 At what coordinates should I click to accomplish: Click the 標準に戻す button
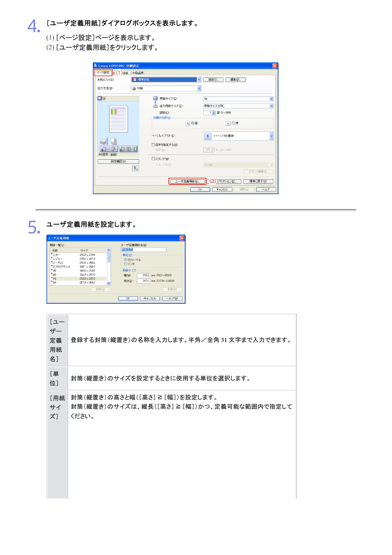point(258,181)
